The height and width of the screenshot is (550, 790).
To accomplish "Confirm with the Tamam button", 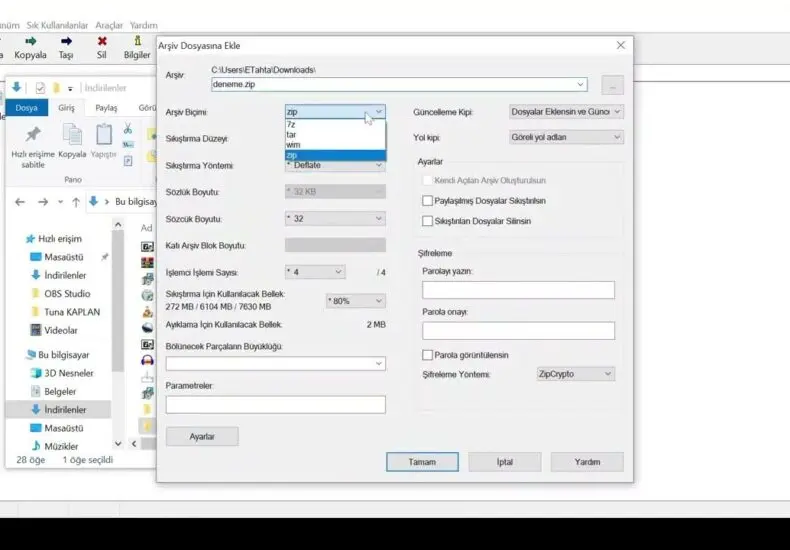I will tap(422, 462).
